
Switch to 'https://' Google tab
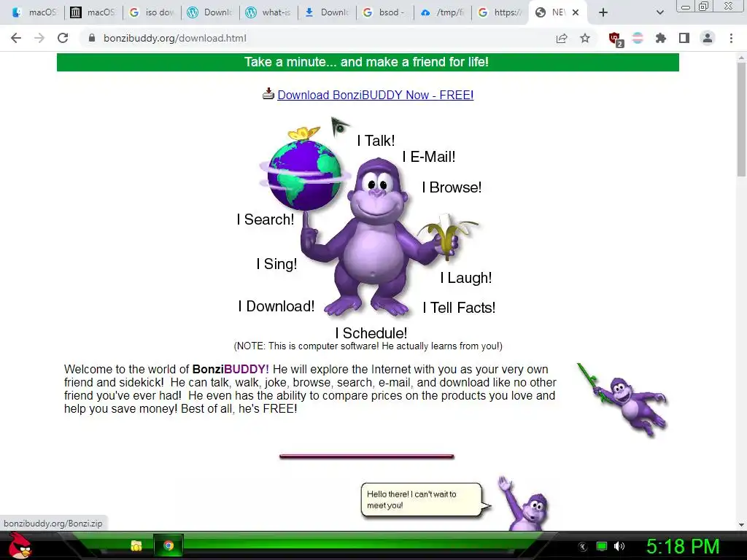click(x=501, y=12)
